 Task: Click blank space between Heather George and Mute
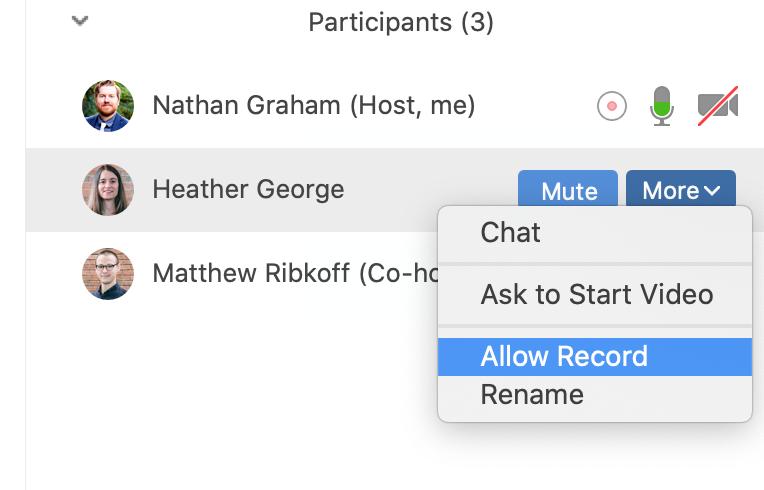point(430,190)
